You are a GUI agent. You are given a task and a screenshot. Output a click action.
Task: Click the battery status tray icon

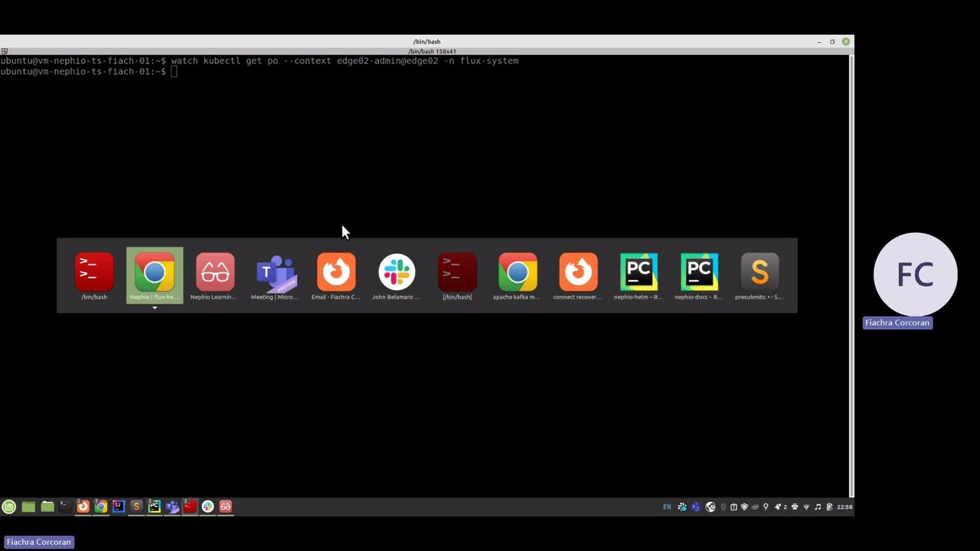(829, 507)
